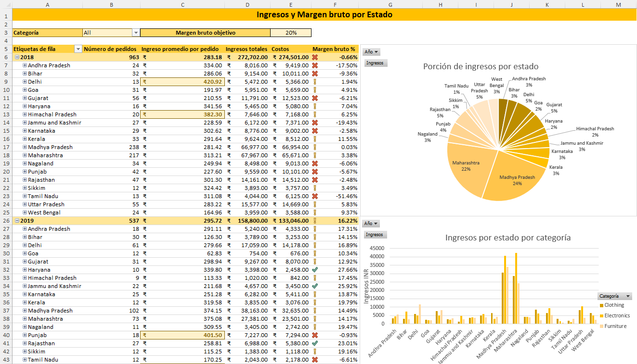
Task: Click the exclamation icon for Kerala 2018
Action: click(x=315, y=139)
